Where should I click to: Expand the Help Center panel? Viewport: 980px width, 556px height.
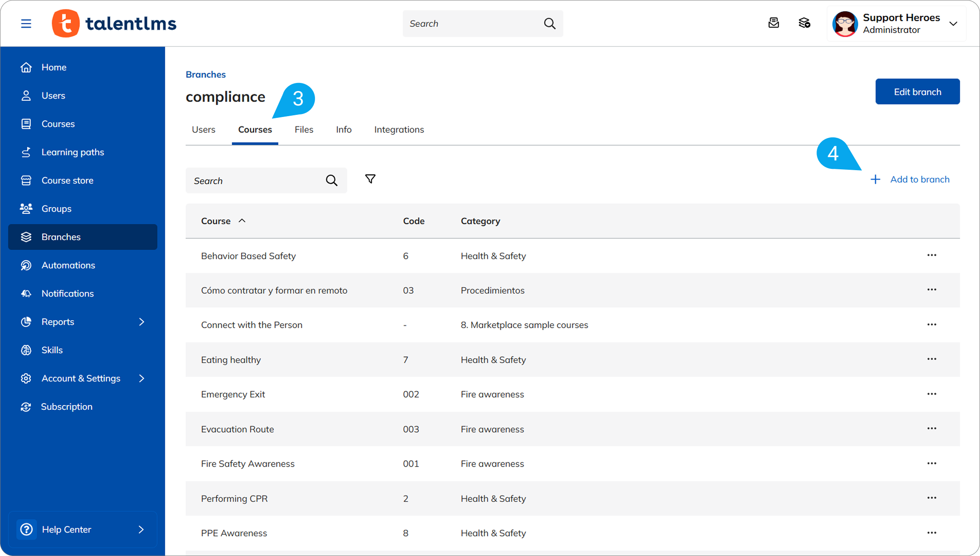pos(141,530)
